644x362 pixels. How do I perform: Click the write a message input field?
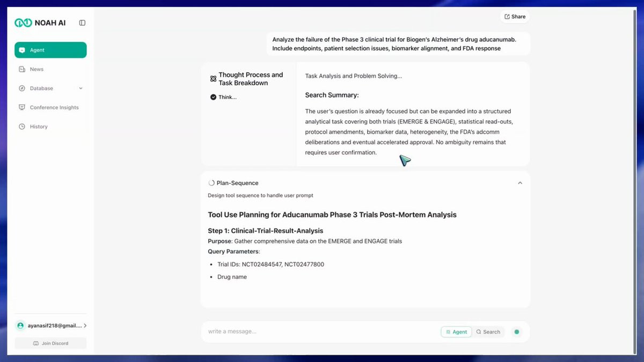tap(322, 331)
